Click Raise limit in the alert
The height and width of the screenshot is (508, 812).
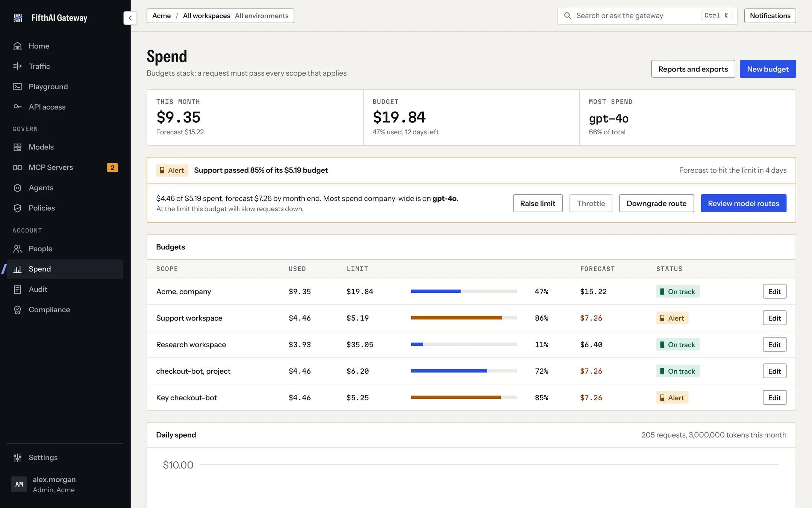point(538,203)
